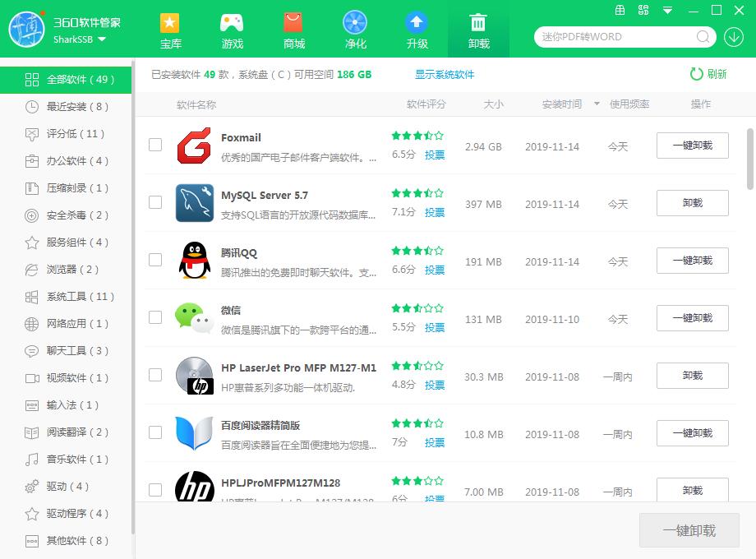
Task: Sort by 软件评分 column header
Action: tap(426, 104)
